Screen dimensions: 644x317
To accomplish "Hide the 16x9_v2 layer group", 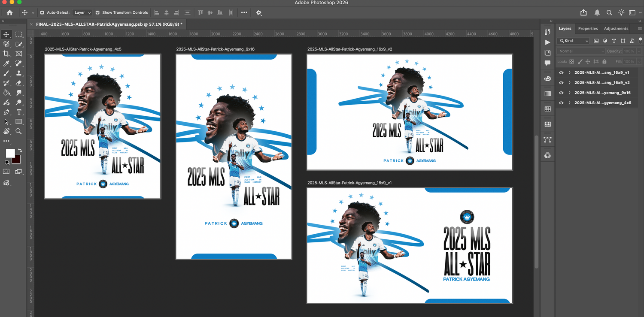I will point(561,82).
